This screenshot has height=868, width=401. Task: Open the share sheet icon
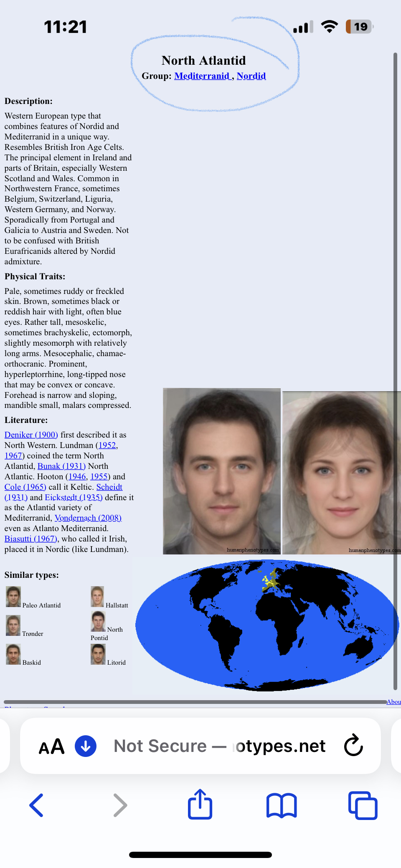[x=200, y=804]
